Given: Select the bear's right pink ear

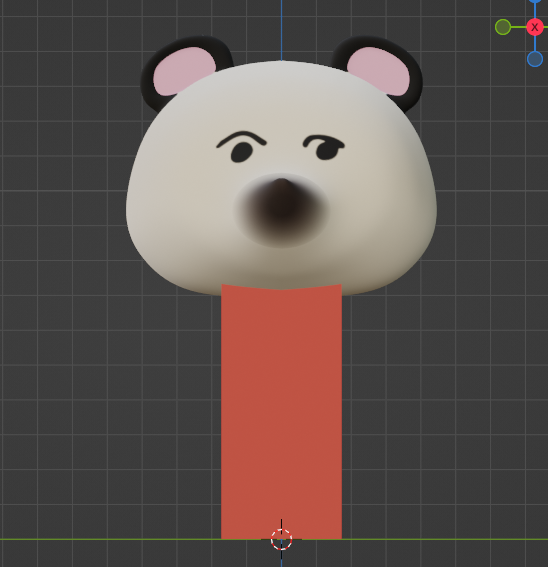Looking at the screenshot, I should click(379, 71).
